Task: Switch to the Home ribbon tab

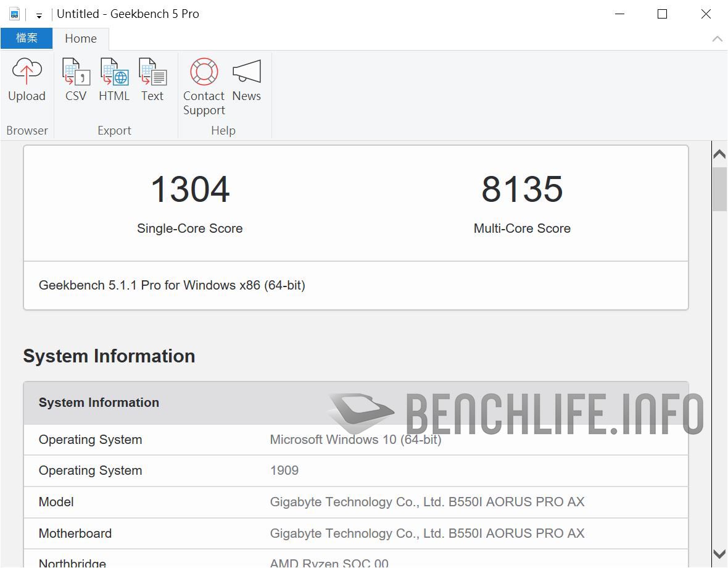Action: click(x=81, y=38)
